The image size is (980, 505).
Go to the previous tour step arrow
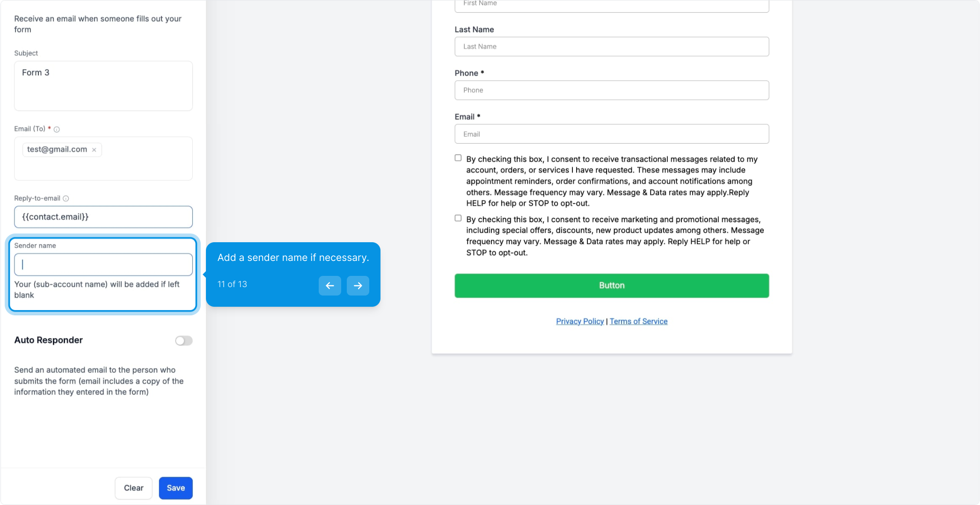tap(330, 286)
